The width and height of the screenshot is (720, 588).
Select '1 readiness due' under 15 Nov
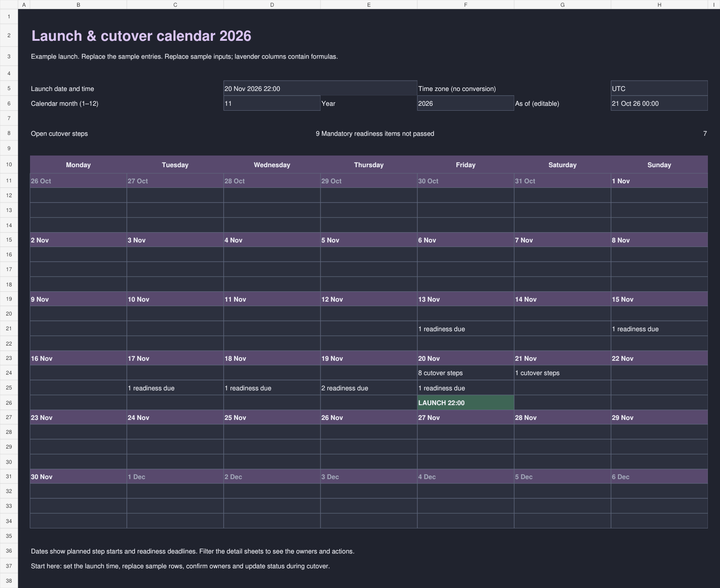tap(659, 329)
